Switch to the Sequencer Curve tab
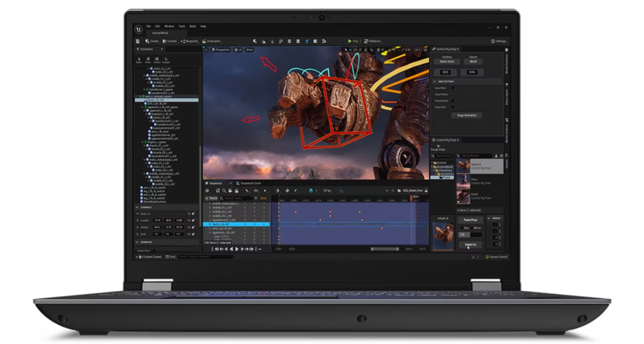 point(249,183)
